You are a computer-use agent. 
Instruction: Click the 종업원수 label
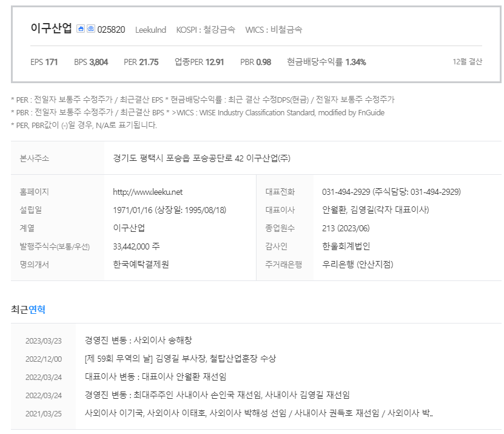[x=280, y=228]
